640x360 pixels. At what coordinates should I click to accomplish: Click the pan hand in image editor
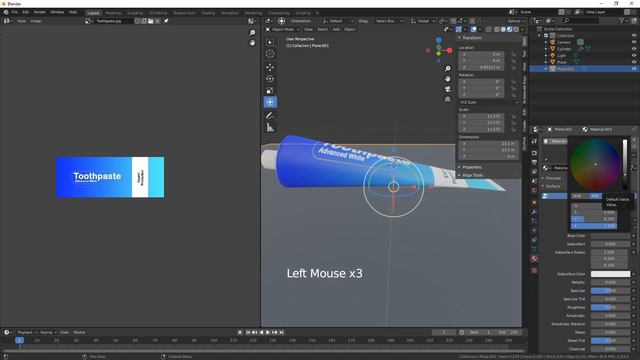click(x=252, y=42)
